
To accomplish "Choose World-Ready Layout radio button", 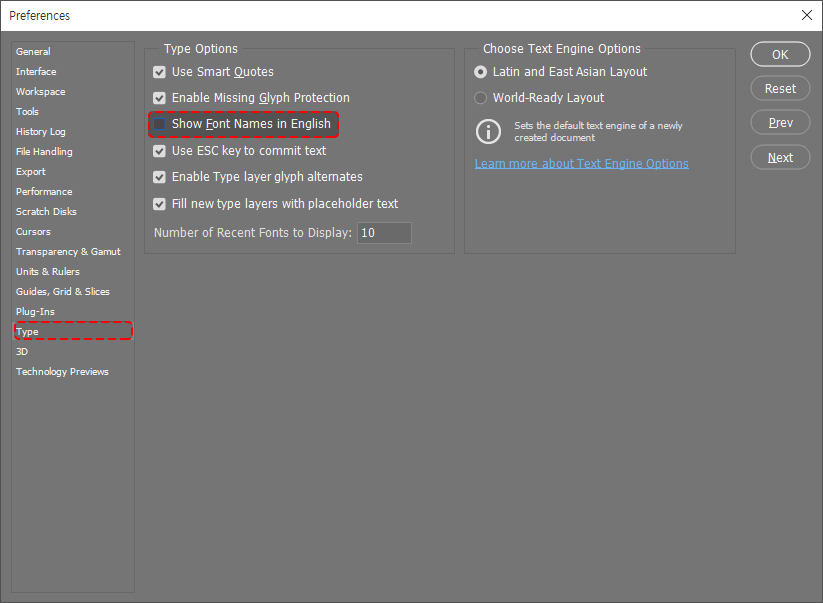I will [480, 98].
